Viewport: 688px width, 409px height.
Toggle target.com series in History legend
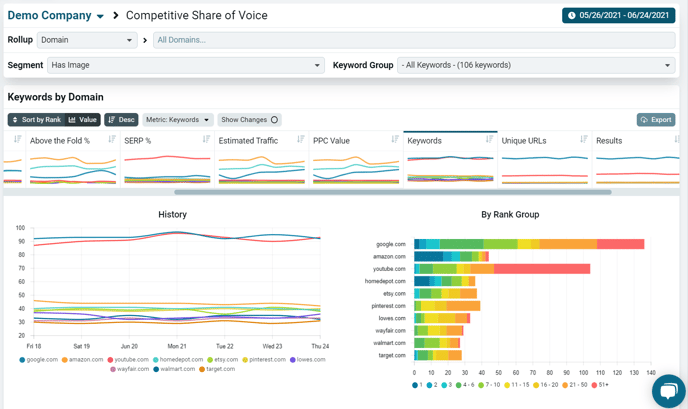(217, 369)
